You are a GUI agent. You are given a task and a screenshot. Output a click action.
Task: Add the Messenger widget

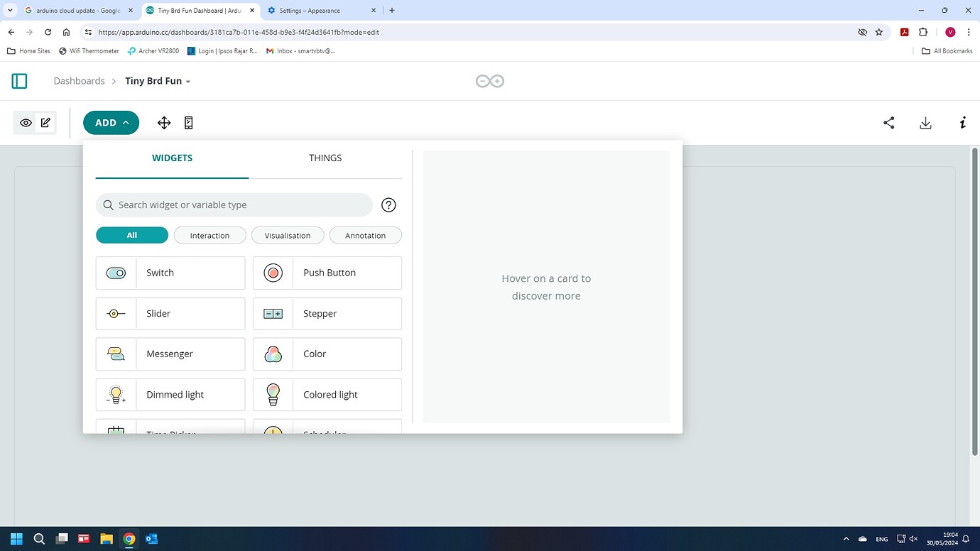tap(170, 354)
